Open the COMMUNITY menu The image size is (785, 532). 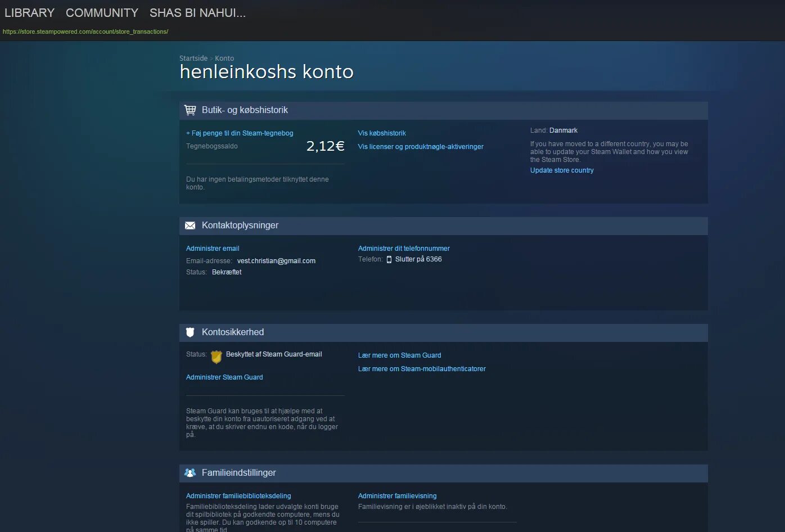click(x=102, y=12)
